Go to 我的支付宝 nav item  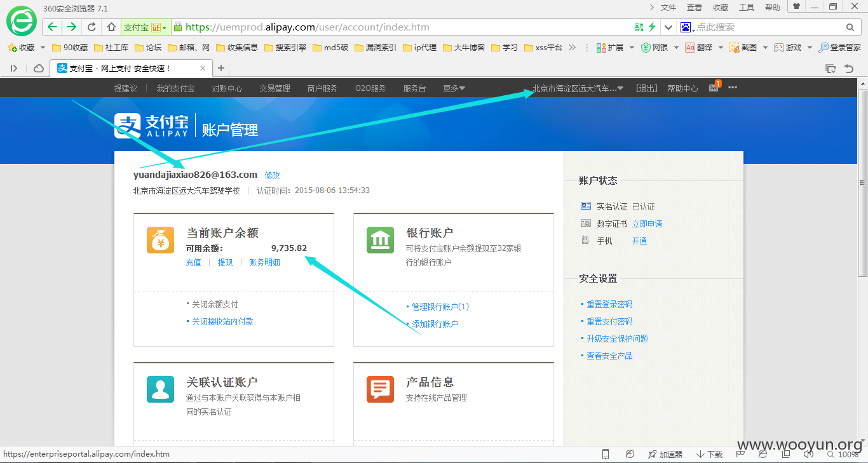(176, 88)
